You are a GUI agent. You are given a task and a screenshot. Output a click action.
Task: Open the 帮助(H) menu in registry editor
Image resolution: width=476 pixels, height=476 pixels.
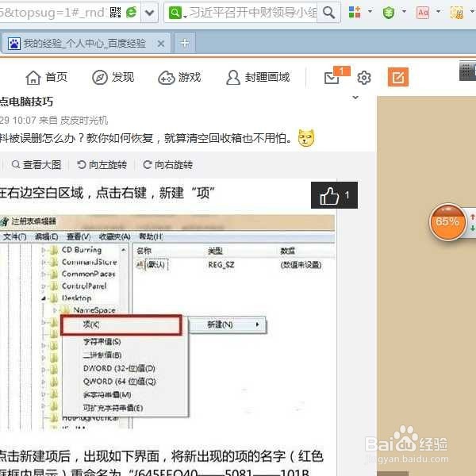[151, 236]
